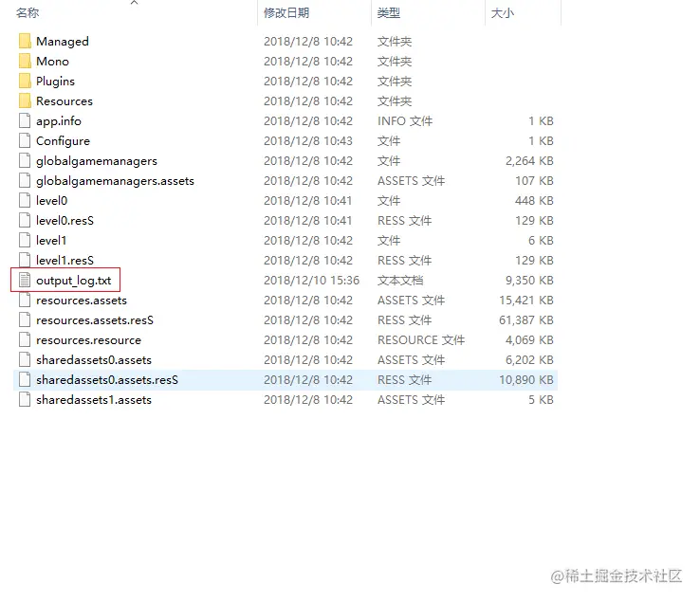Click the 15,421 KB size cell
Image resolution: width=700 pixels, height=602 pixels.
[x=526, y=300]
